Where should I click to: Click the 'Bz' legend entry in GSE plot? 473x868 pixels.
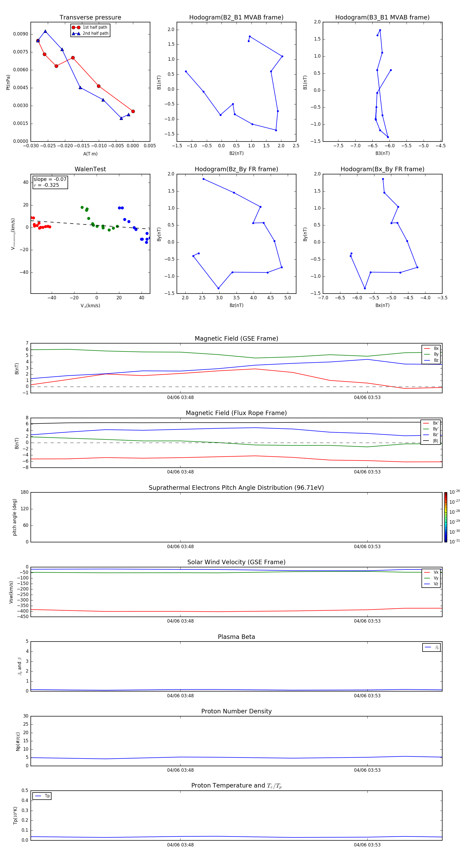431,360
